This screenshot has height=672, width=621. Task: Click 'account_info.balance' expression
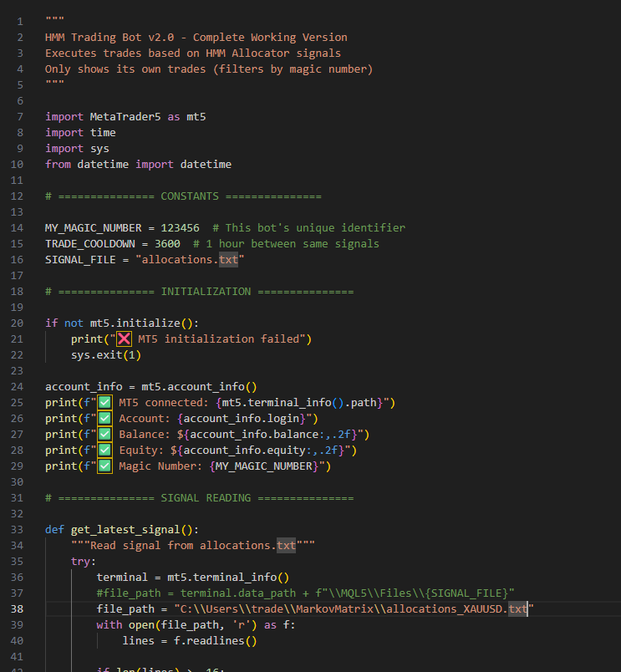pyautogui.click(x=254, y=434)
